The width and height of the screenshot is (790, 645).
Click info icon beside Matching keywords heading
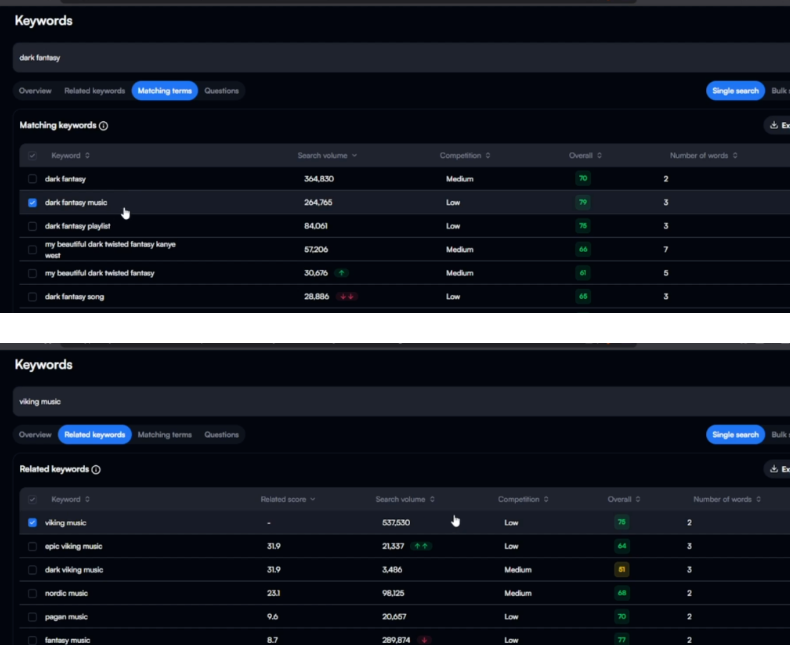click(104, 126)
